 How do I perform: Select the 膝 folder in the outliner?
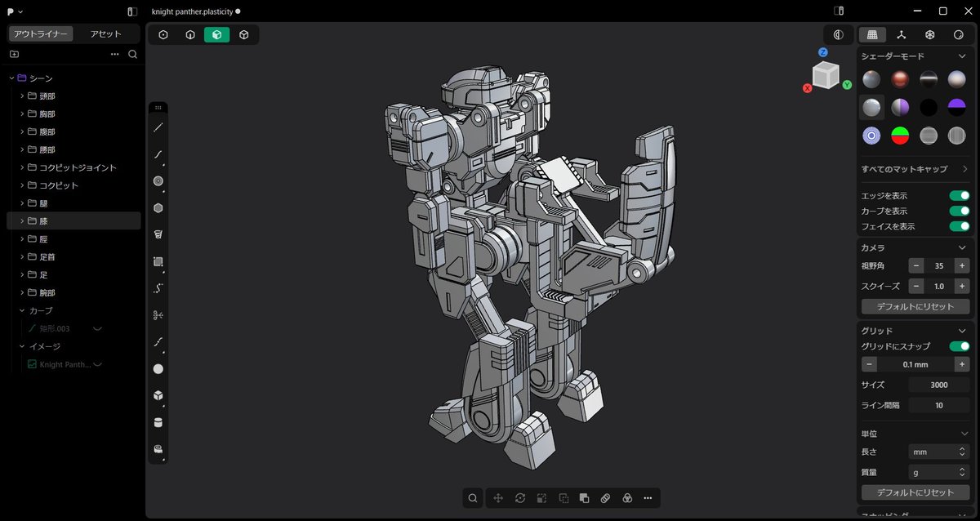point(73,220)
